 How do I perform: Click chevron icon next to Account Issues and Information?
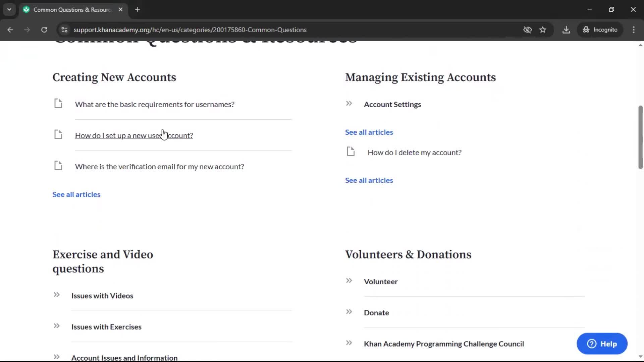(56, 357)
